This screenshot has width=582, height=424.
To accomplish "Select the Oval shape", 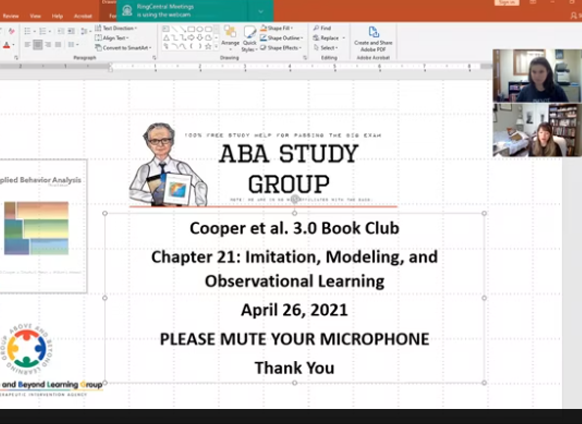I will (200, 29).
